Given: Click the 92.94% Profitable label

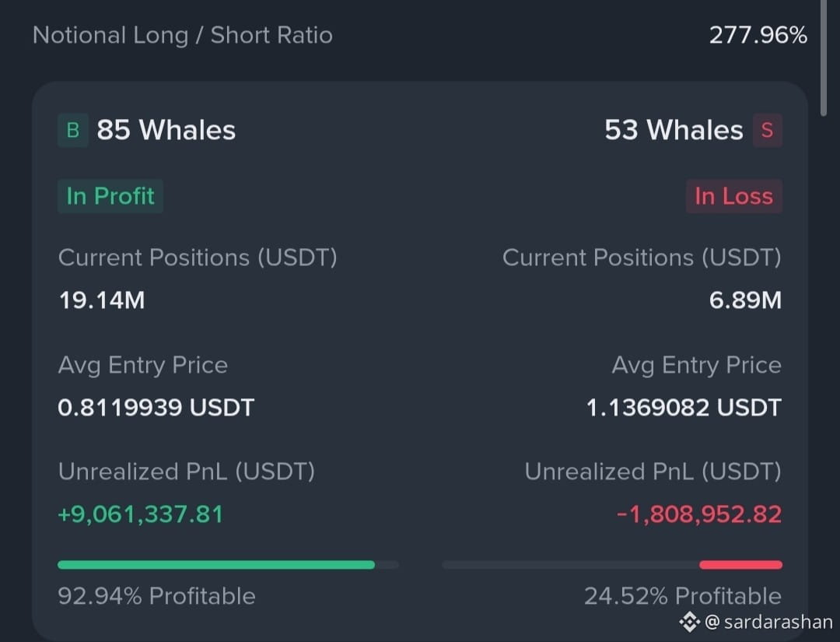Looking at the screenshot, I should pyautogui.click(x=156, y=596).
